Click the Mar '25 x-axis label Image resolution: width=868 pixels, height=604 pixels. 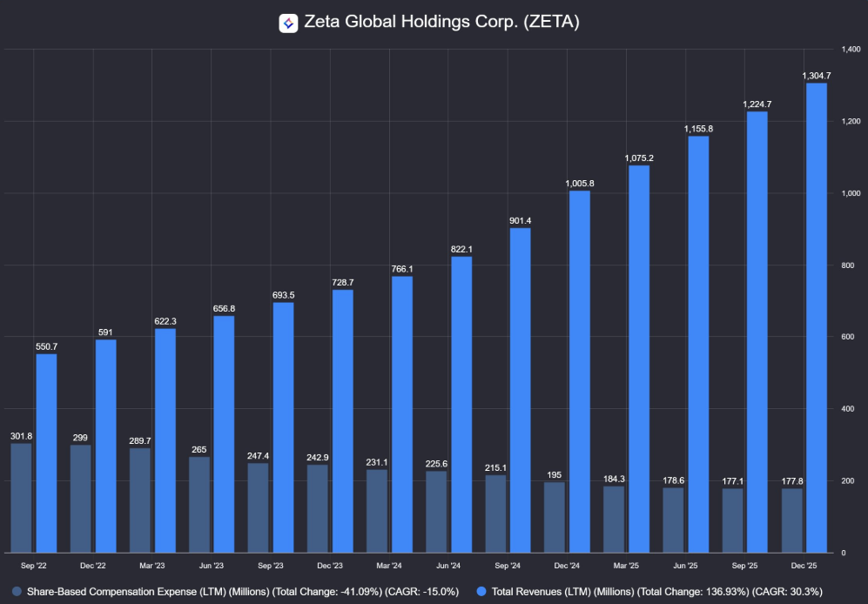tap(626, 566)
